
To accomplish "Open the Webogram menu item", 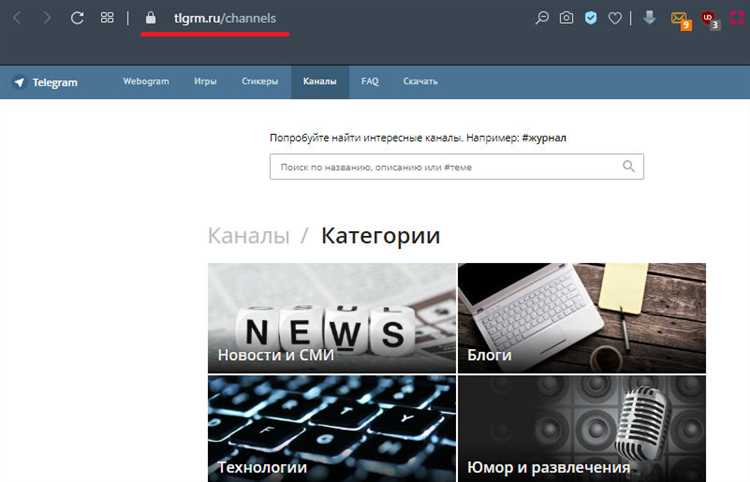I will coord(146,81).
